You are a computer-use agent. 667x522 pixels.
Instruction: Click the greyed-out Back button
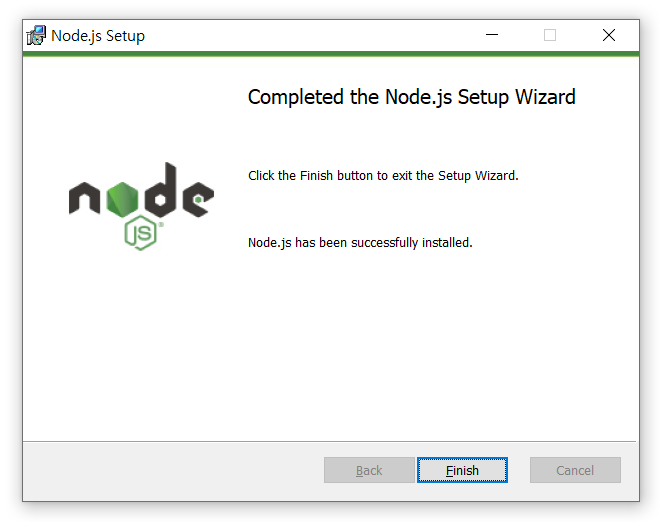(369, 470)
